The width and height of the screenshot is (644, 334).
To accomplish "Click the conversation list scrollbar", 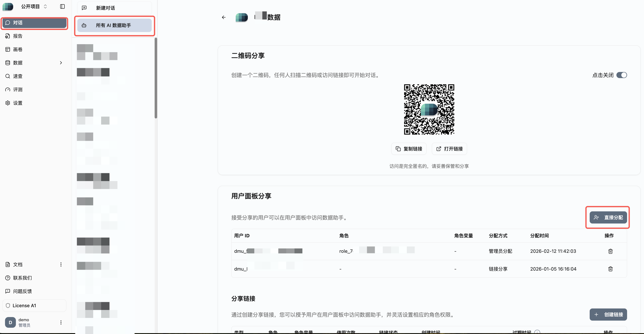I will pos(156,78).
